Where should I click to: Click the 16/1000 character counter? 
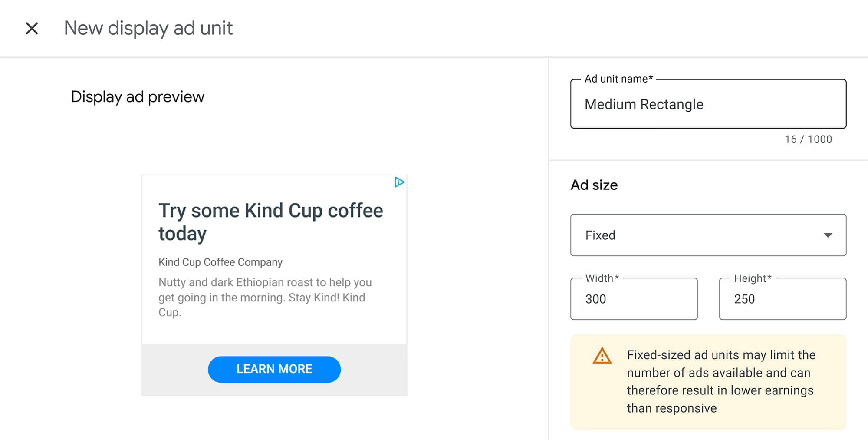[808, 139]
